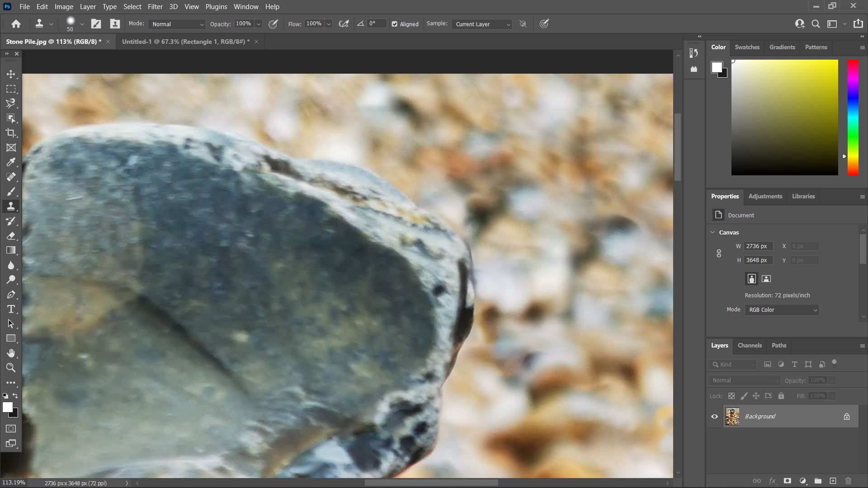Click the hue spectrum slider
The width and height of the screenshot is (868, 488).
click(x=853, y=117)
